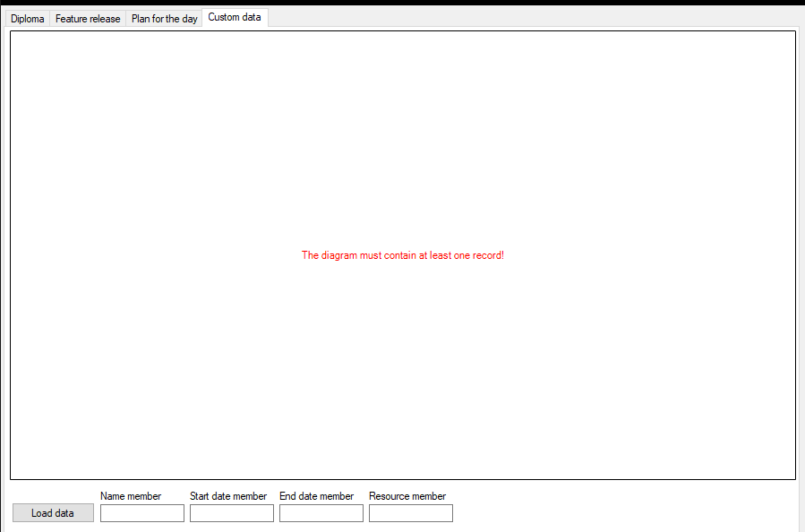
Task: Select the Plan for the day tab
Action: (x=164, y=19)
